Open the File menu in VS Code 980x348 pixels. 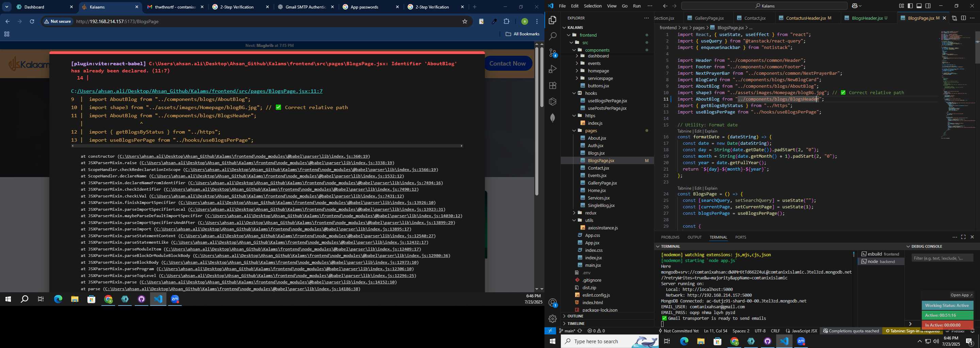(x=562, y=6)
